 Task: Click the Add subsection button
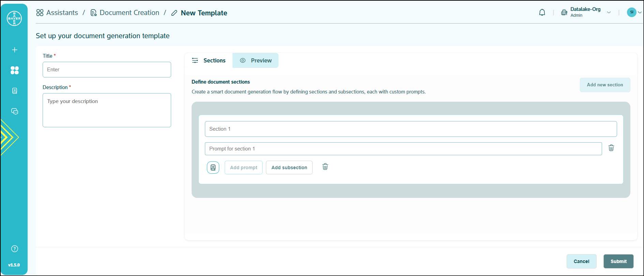tap(289, 168)
